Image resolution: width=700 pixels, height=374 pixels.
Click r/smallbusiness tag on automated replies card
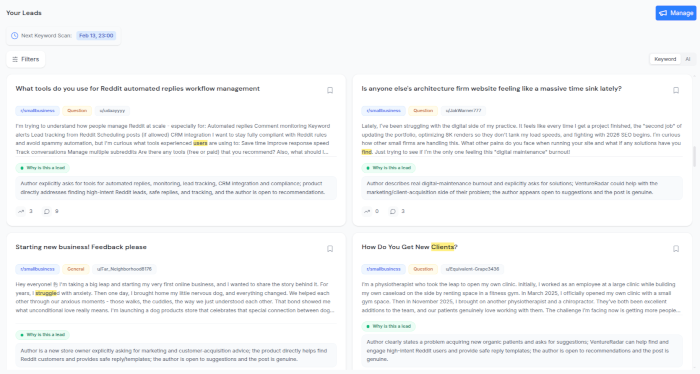(38, 110)
